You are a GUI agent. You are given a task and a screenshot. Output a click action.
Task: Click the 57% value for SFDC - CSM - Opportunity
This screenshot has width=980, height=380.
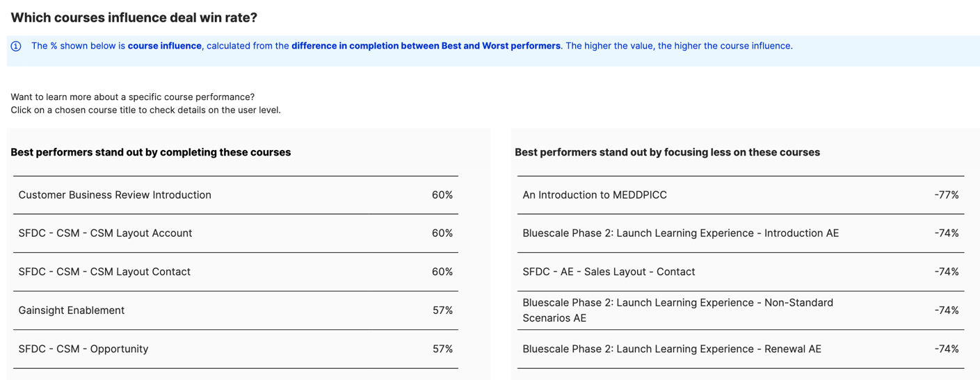(442, 349)
